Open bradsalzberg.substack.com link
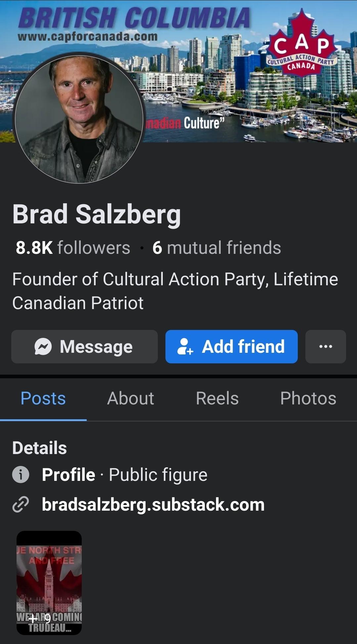 coord(153,505)
